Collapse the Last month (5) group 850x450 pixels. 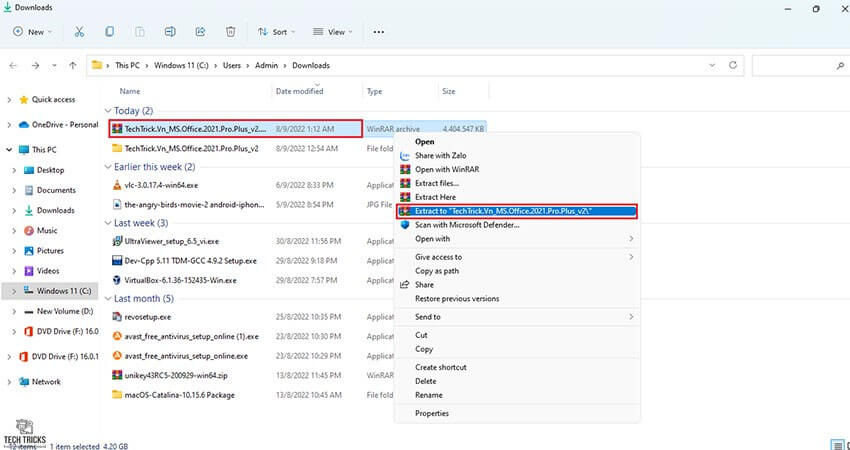pyautogui.click(x=108, y=298)
